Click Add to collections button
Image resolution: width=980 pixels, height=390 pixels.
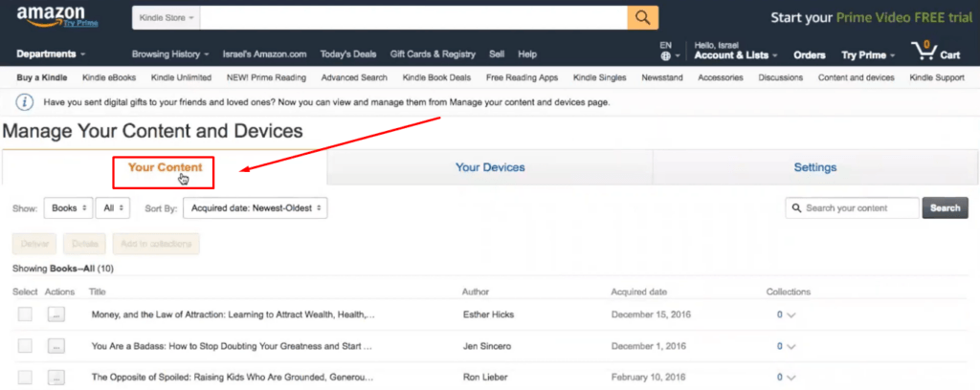pos(156,244)
